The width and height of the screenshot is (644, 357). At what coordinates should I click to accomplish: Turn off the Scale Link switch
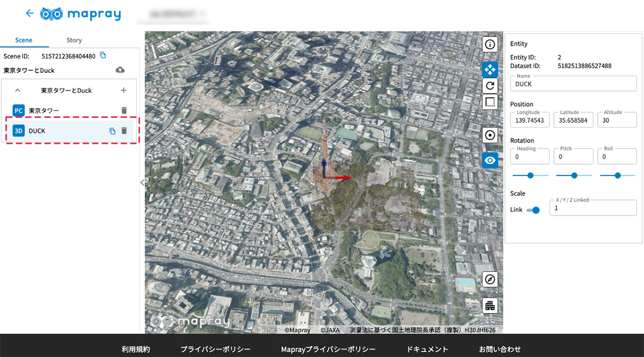point(533,210)
